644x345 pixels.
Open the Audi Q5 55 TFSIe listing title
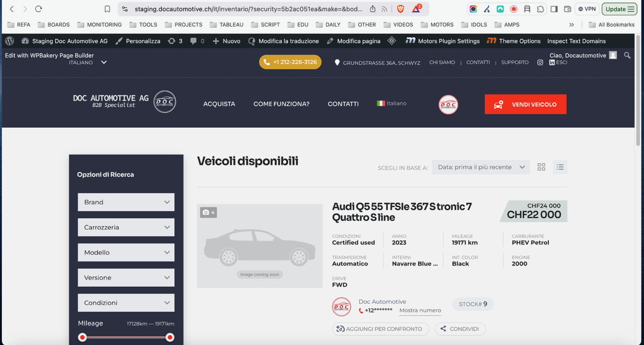pos(402,212)
